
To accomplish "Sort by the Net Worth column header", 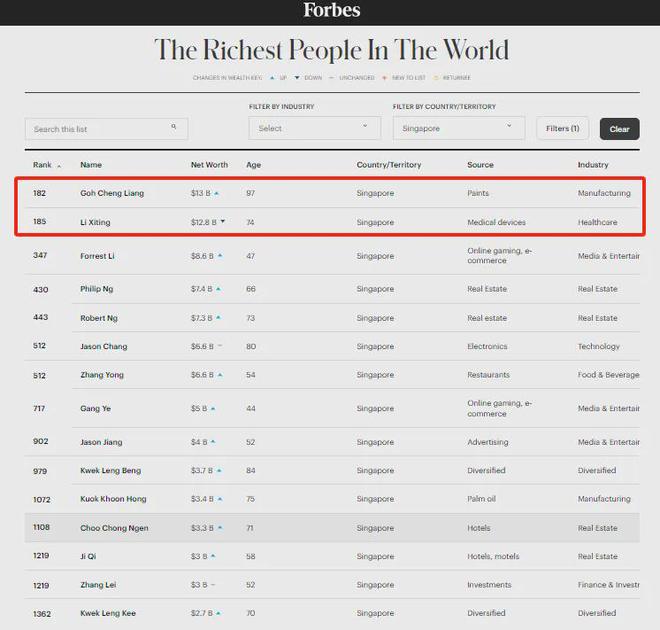I will pyautogui.click(x=209, y=165).
